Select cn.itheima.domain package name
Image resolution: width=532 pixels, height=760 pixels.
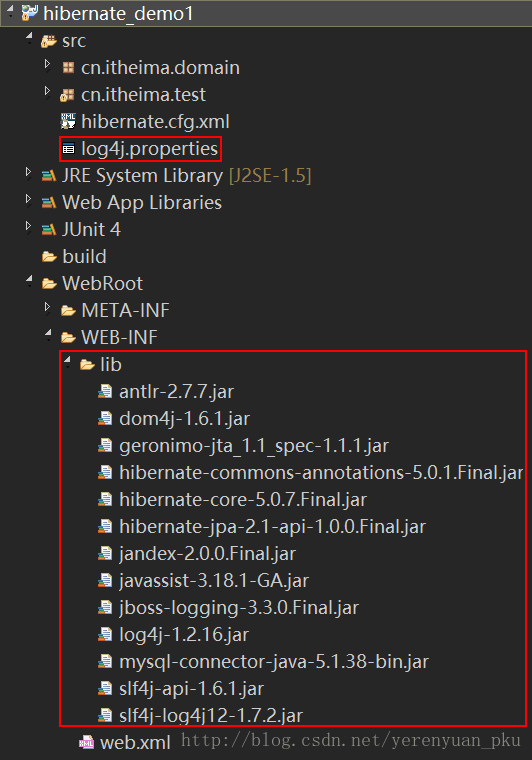(160, 68)
